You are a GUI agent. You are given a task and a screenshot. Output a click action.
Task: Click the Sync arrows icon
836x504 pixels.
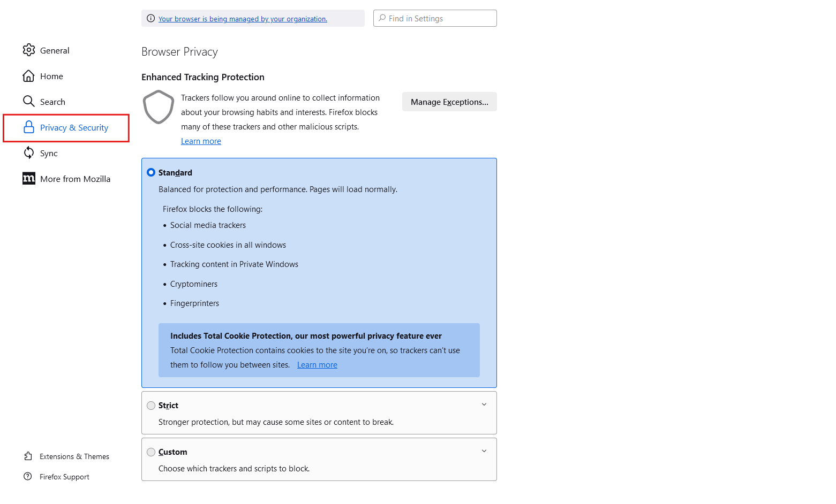coord(29,153)
